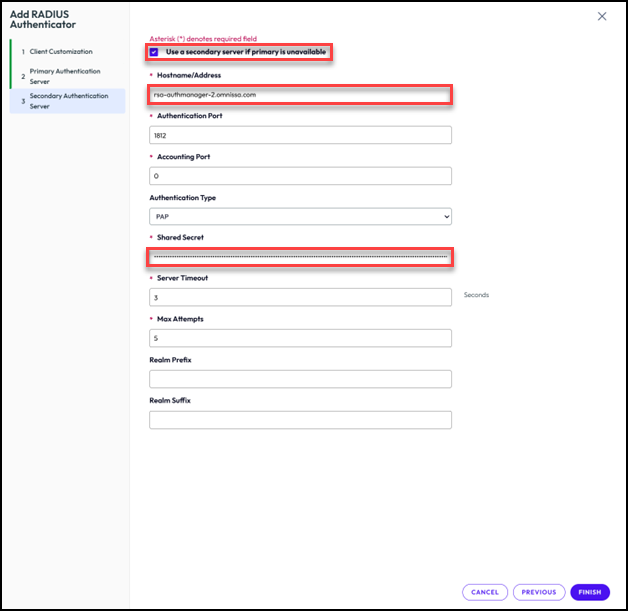The height and width of the screenshot is (611, 628).
Task: Click the Max Attempts input box
Action: (x=300, y=338)
